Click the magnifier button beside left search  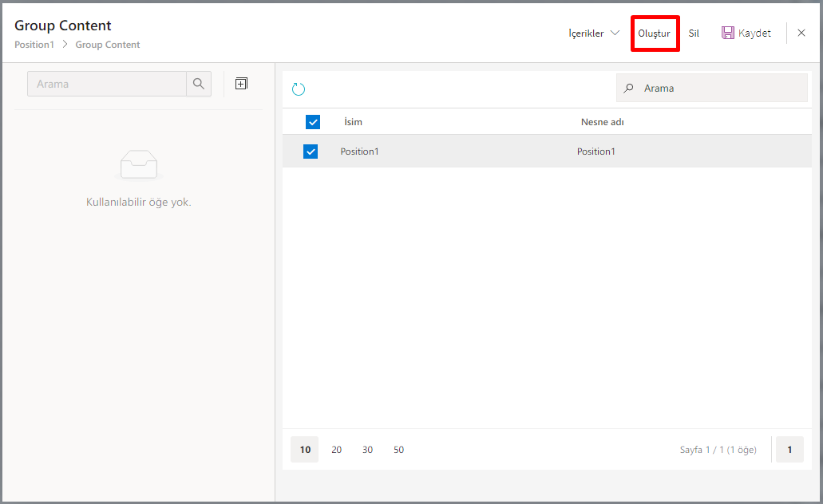(199, 84)
